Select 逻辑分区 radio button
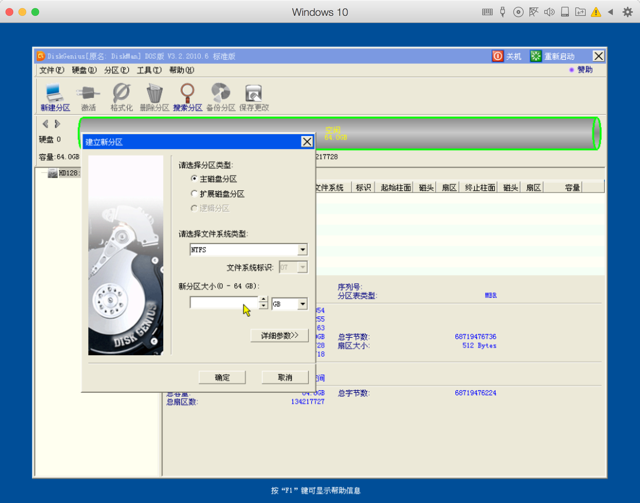The width and height of the screenshot is (640, 503). click(x=194, y=208)
